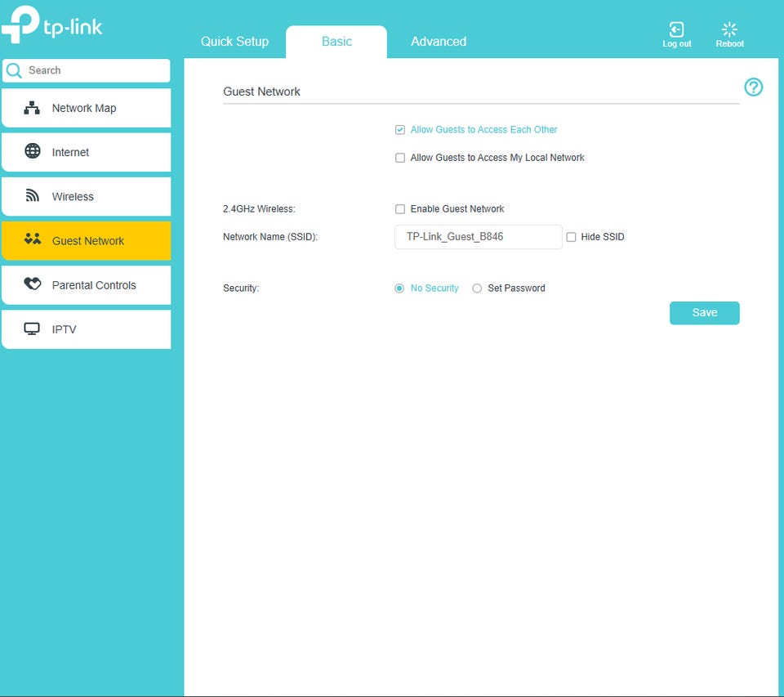Click the Reboot label
The height and width of the screenshot is (697, 784).
click(x=729, y=44)
